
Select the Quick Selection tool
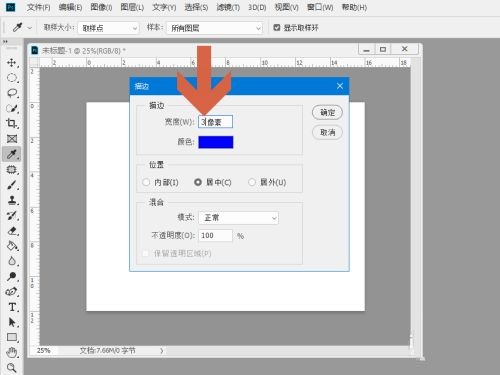(x=12, y=108)
